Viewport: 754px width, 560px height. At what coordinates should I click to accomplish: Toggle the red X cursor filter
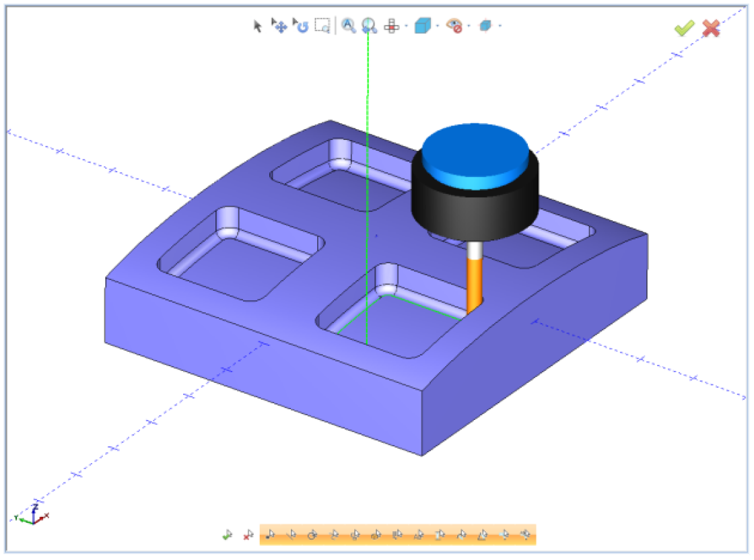coord(248,535)
